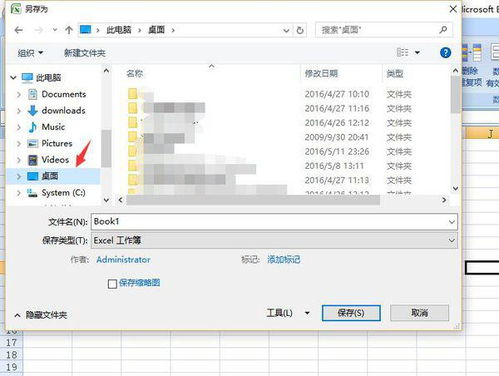Click the 添加标记 link
499x376 pixels.
pyautogui.click(x=284, y=260)
